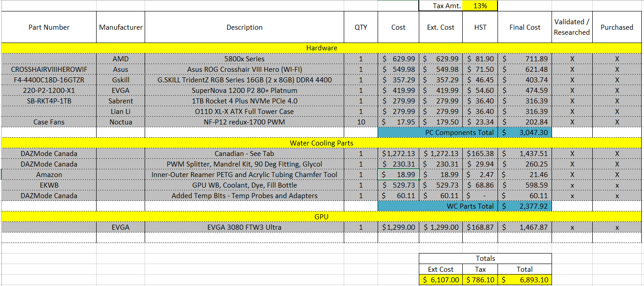Select the PC Components Total label
Viewport: 644px width, 286px height.
[438, 133]
